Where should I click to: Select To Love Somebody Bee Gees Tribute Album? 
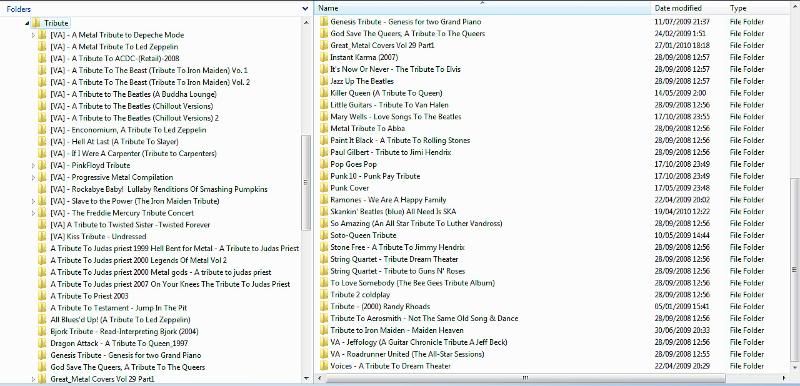(412, 283)
